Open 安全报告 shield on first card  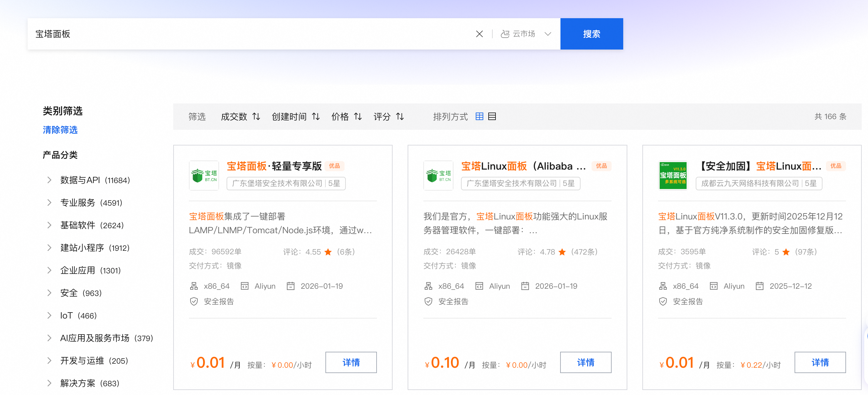(194, 301)
